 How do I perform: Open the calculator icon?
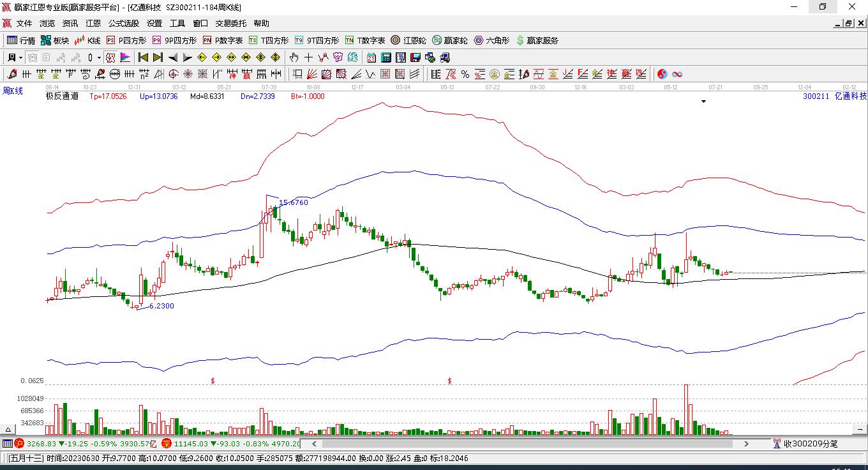pos(385,57)
